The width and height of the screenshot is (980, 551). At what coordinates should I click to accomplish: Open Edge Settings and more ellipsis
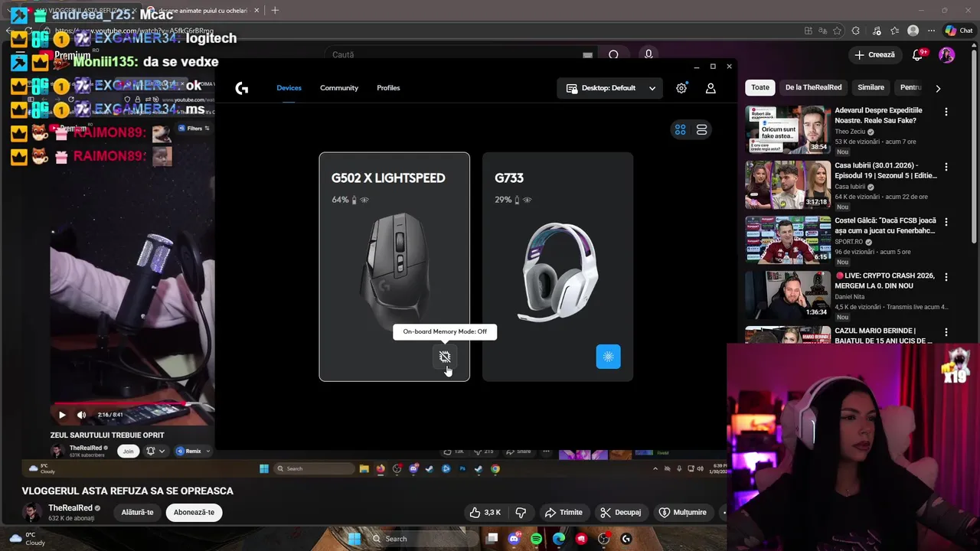pos(931,31)
